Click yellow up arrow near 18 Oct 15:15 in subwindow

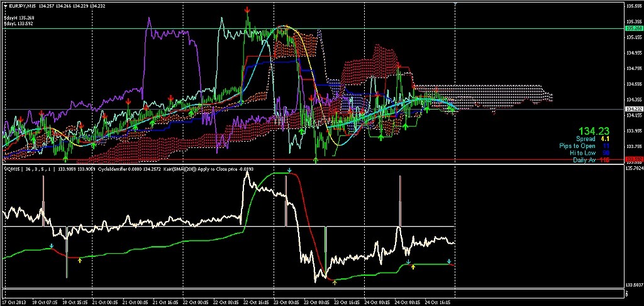tap(80, 260)
